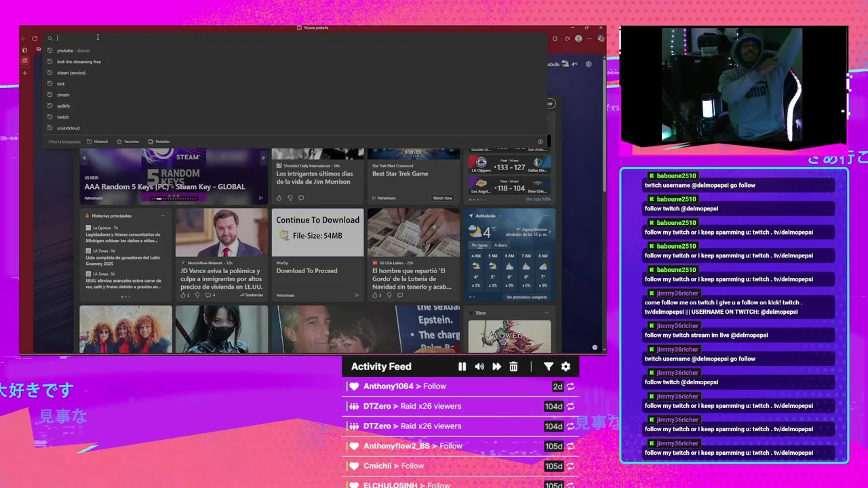Open Jim Morrison article headline
The height and width of the screenshot is (488, 868).
(314, 178)
